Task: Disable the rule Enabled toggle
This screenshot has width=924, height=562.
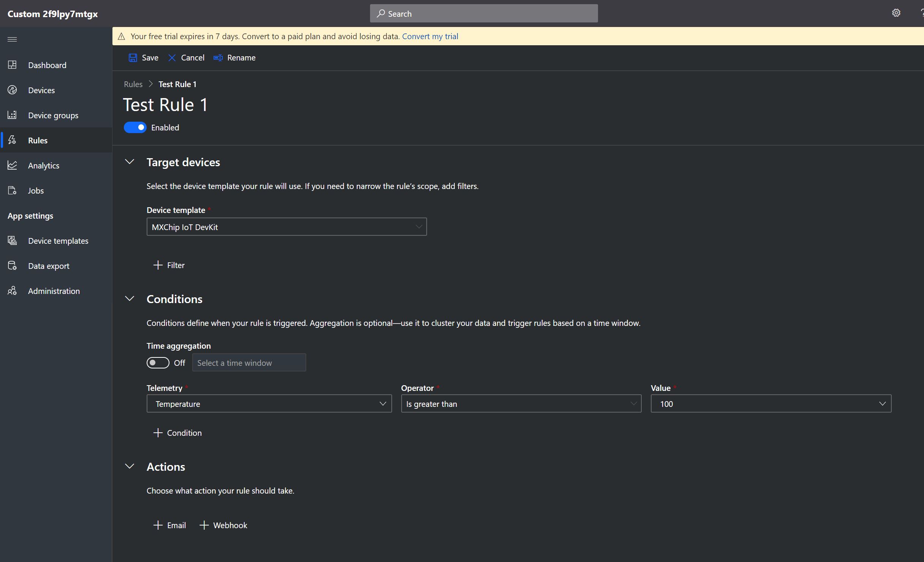Action: point(135,127)
